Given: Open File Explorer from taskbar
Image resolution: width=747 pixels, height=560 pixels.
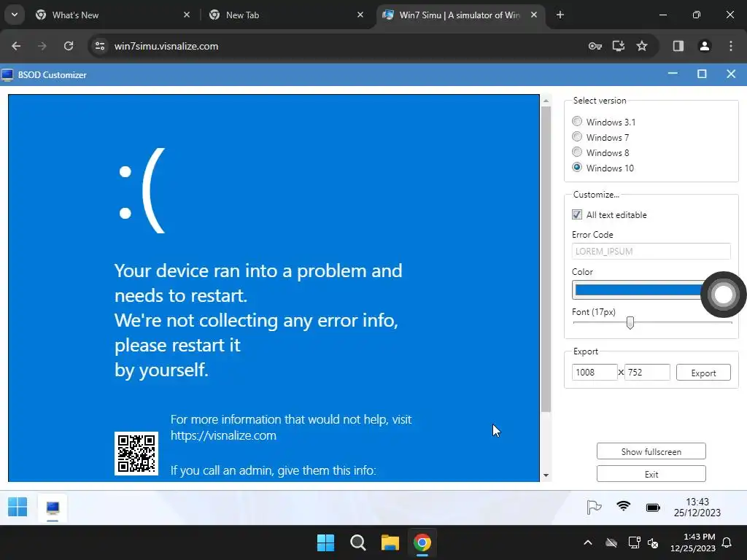Looking at the screenshot, I should (390, 542).
